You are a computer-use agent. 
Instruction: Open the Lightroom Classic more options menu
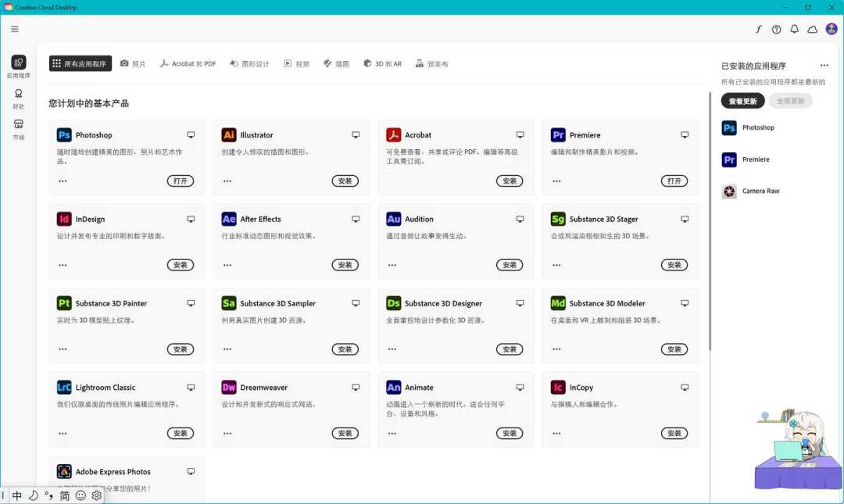(x=63, y=434)
